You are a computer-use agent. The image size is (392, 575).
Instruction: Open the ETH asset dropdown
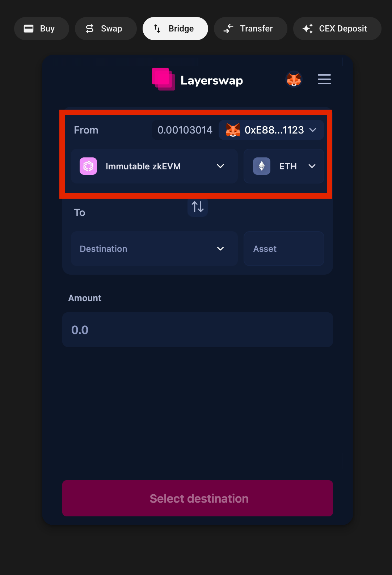coord(284,166)
